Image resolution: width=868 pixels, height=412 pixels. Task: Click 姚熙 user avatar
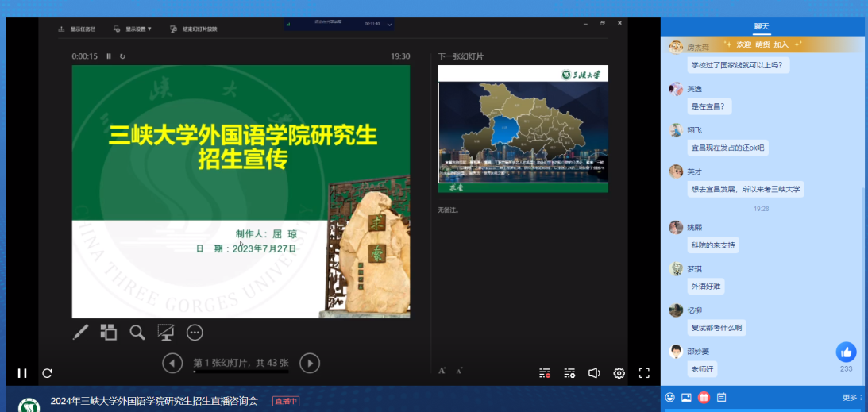(676, 227)
